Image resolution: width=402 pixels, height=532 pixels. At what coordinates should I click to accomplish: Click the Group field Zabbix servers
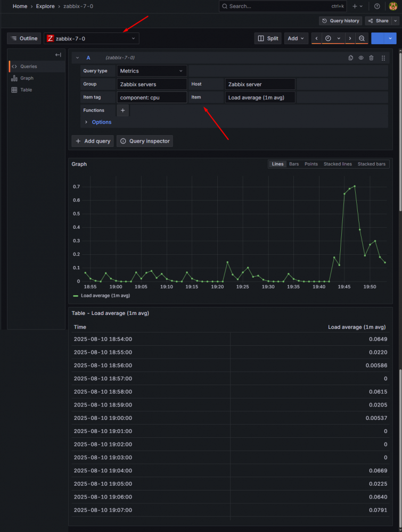(152, 84)
